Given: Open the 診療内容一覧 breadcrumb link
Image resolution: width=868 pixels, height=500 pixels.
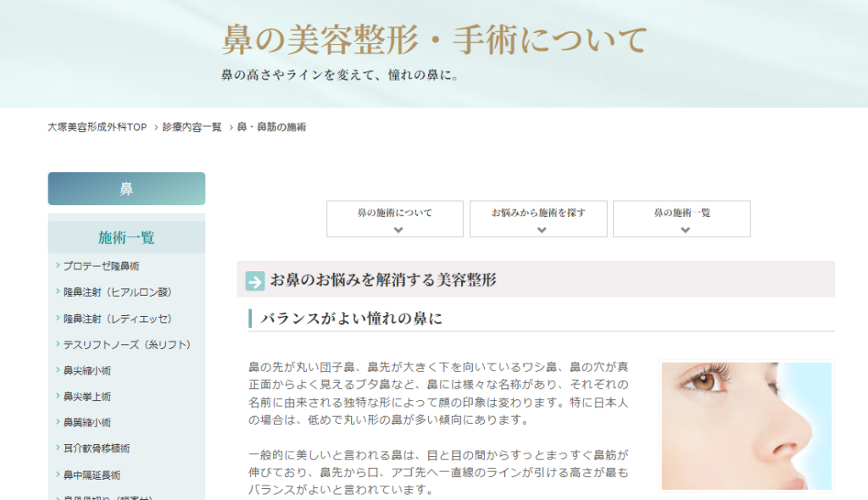Looking at the screenshot, I should click(192, 127).
